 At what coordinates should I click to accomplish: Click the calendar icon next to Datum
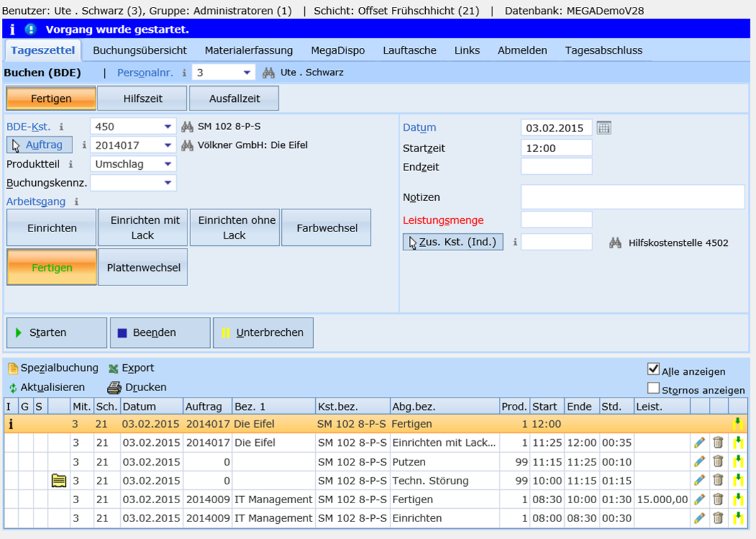point(604,128)
